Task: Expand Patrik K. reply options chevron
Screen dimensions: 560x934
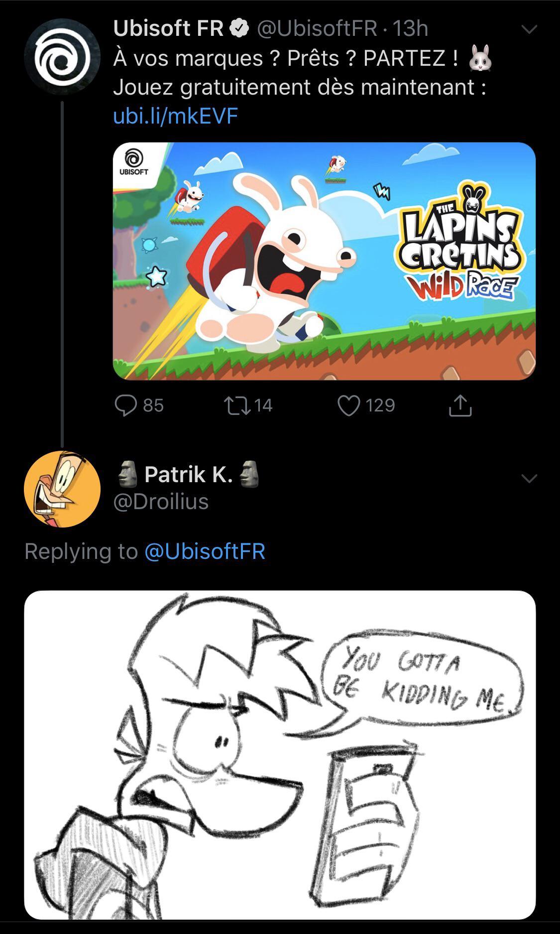Action: point(529,479)
